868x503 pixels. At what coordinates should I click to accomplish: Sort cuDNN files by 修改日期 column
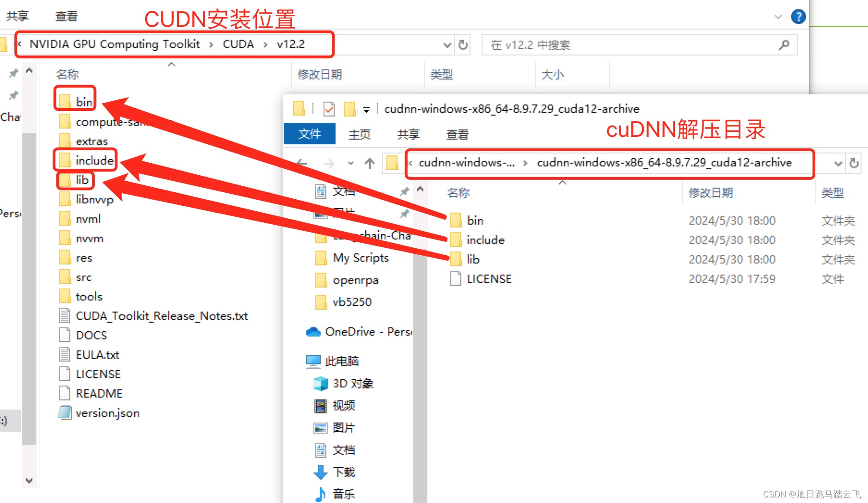point(711,193)
